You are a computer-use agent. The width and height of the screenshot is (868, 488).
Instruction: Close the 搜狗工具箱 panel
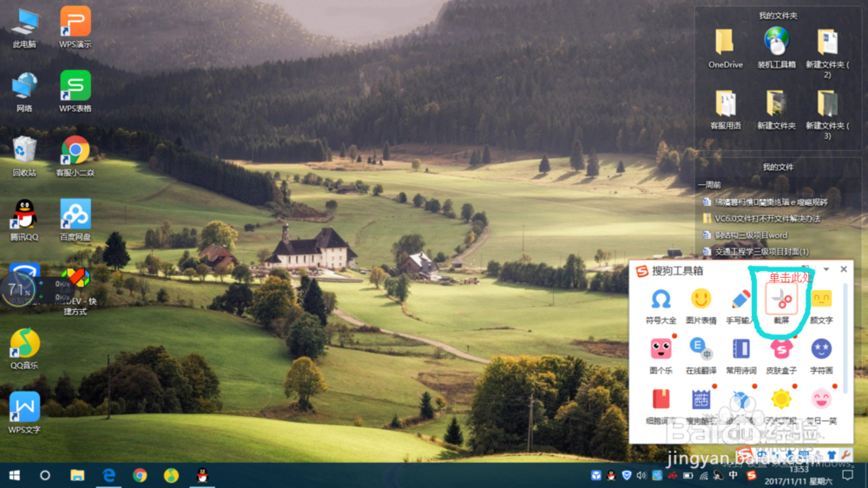pyautogui.click(x=844, y=269)
